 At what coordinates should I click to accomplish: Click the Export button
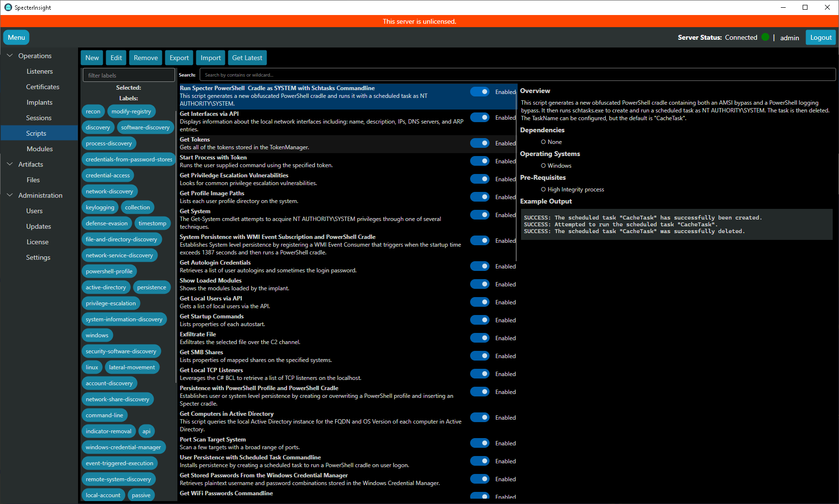[179, 58]
